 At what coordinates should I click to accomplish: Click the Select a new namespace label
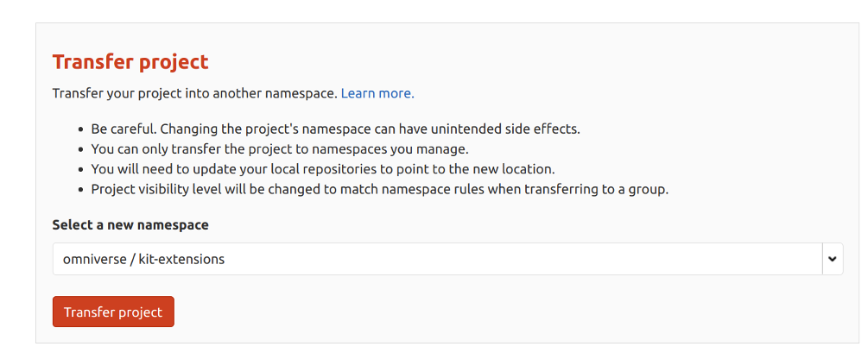coord(130,224)
